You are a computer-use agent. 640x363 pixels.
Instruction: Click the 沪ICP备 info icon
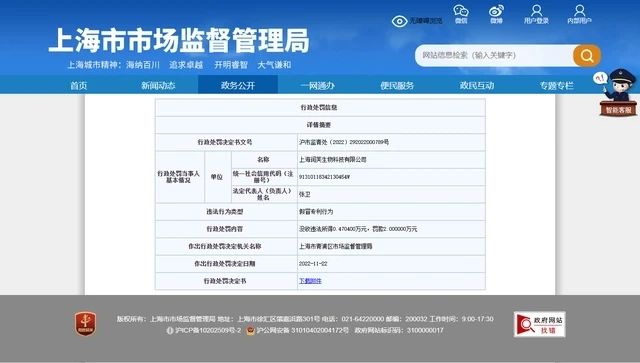(170, 331)
